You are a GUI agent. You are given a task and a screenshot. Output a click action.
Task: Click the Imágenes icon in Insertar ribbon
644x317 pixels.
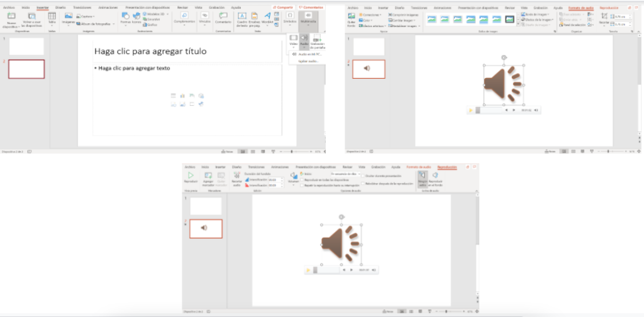[68, 16]
